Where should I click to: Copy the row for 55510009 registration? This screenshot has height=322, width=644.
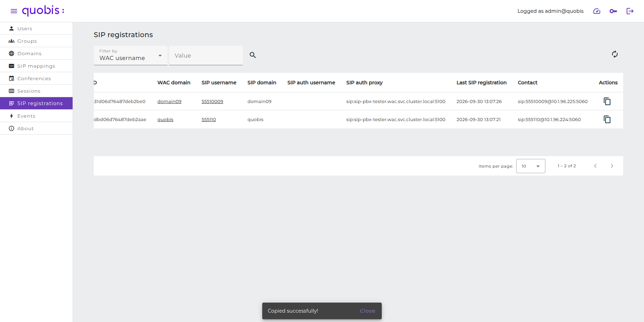[x=607, y=101]
